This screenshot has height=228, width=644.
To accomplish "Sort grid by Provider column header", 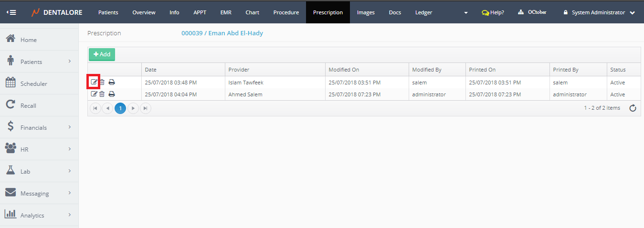I will click(239, 70).
